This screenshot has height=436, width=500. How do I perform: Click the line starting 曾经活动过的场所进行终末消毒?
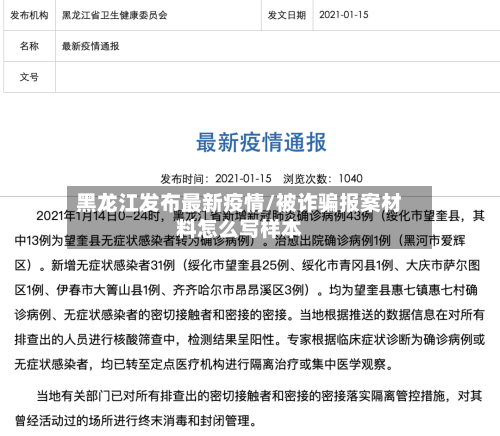click(x=136, y=420)
